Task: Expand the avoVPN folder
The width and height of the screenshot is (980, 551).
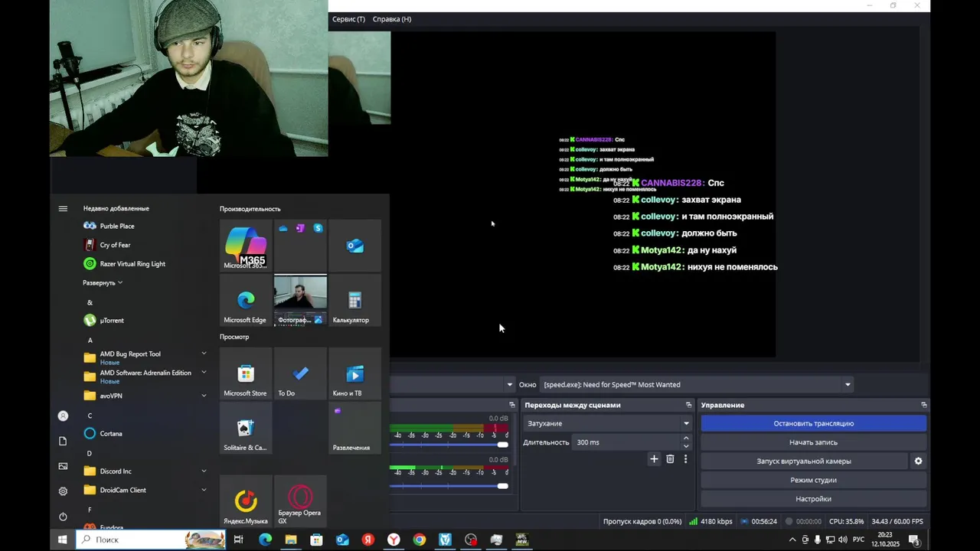Action: 204,396
